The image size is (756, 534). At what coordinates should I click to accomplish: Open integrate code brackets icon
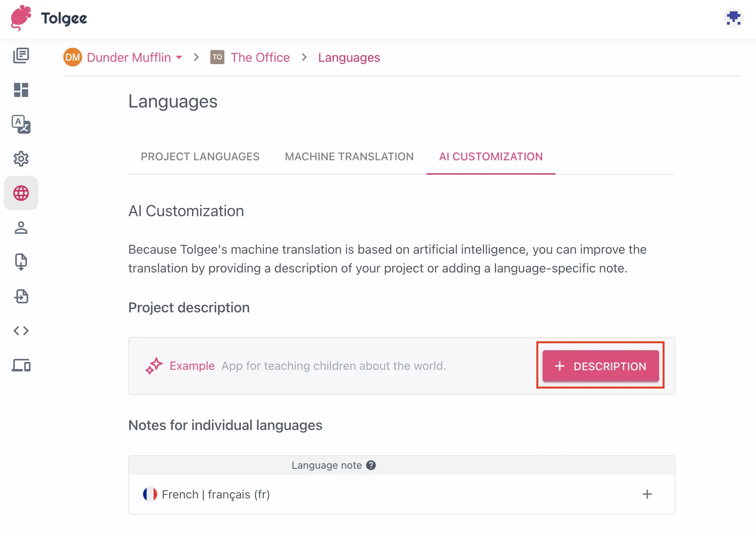(21, 331)
